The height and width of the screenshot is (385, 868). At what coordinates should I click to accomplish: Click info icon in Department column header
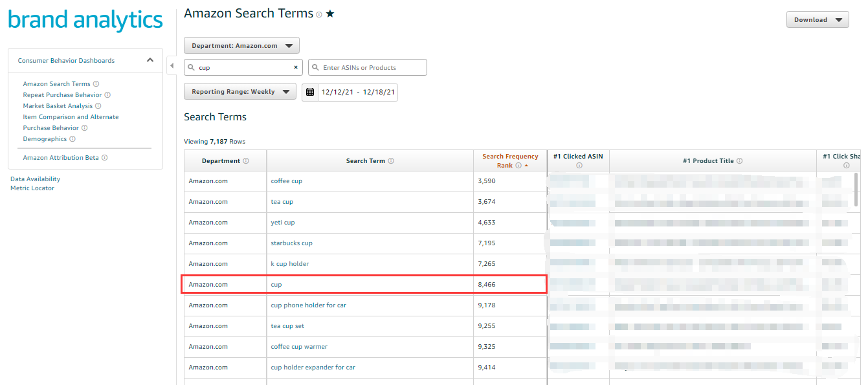coord(246,161)
